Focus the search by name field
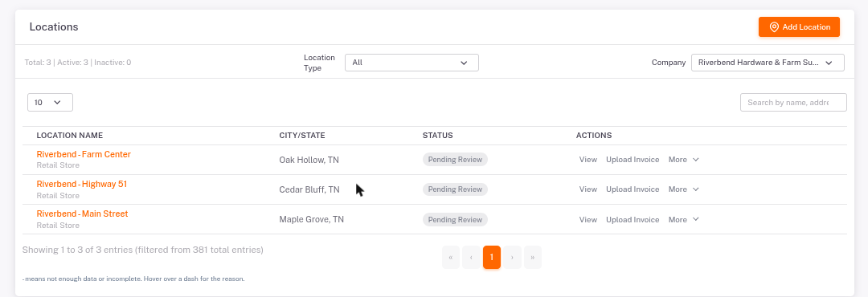This screenshot has height=297, width=868. pyautogui.click(x=793, y=102)
